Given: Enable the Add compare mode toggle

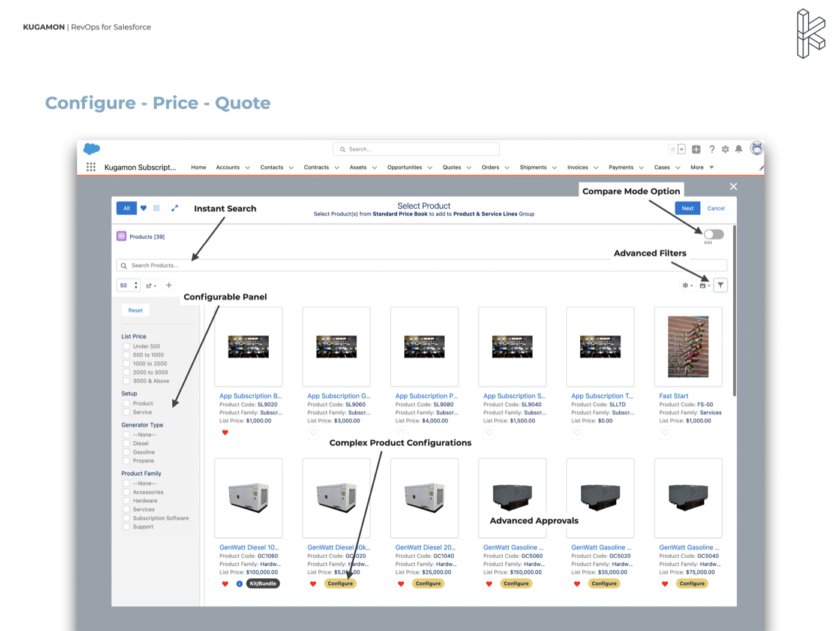Looking at the screenshot, I should (x=713, y=235).
